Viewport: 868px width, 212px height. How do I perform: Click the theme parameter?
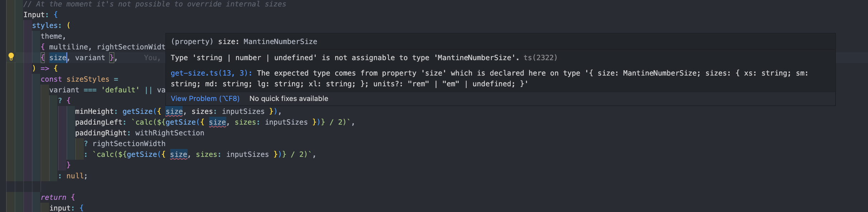(x=52, y=36)
